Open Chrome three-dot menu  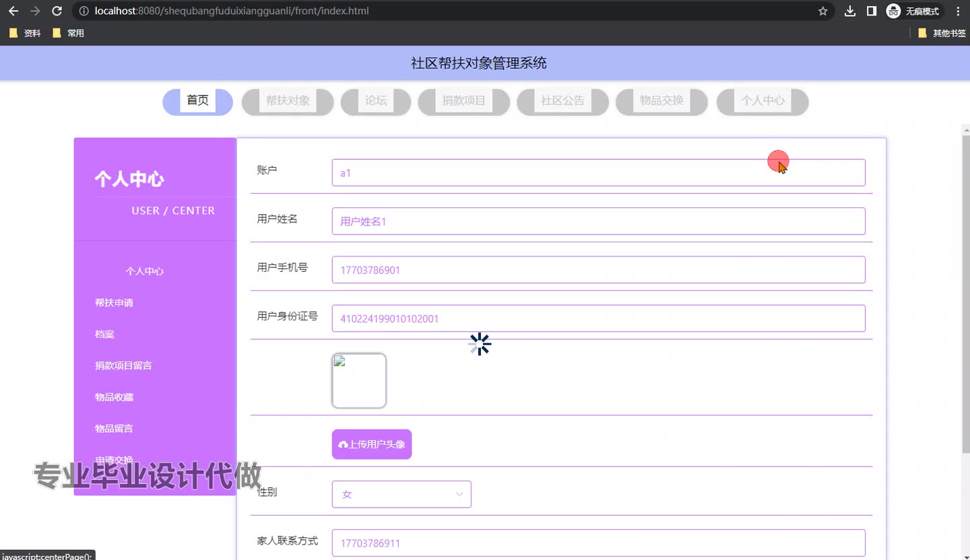pos(958,11)
